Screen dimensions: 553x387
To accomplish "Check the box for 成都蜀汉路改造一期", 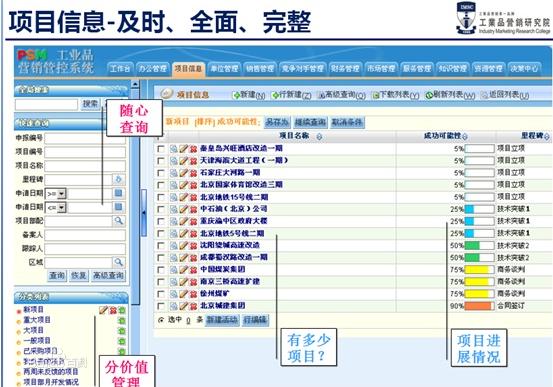I will [160, 258].
